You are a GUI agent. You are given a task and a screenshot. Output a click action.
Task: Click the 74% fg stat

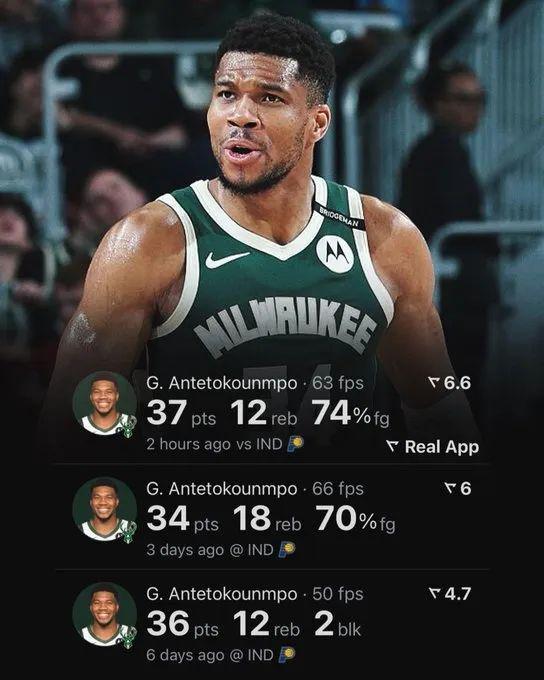(351, 413)
